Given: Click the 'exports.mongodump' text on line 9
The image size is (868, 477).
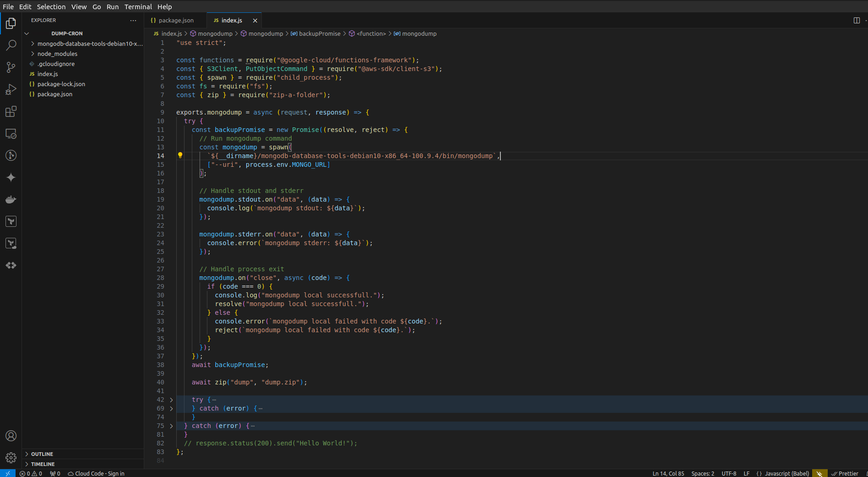Looking at the screenshot, I should click(209, 112).
